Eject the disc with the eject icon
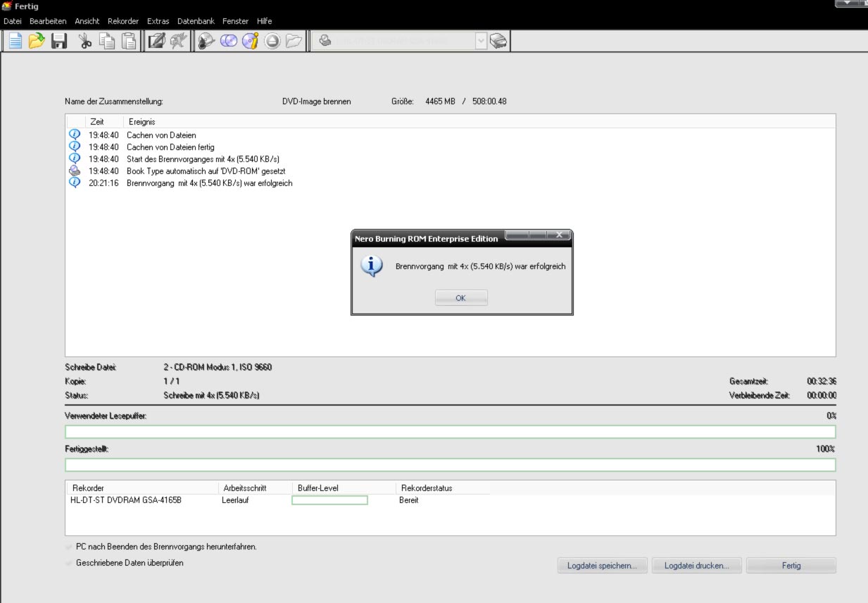This screenshot has width=868, height=603. point(272,41)
